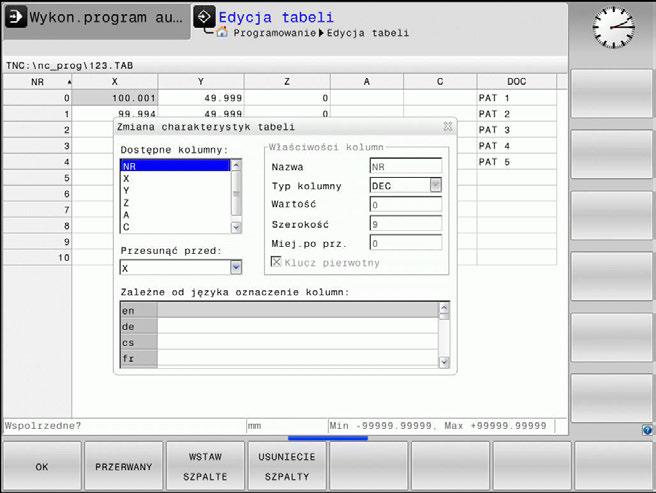Click the Wspolrzedne? prompt field
656x493 pixels.
click(124, 426)
